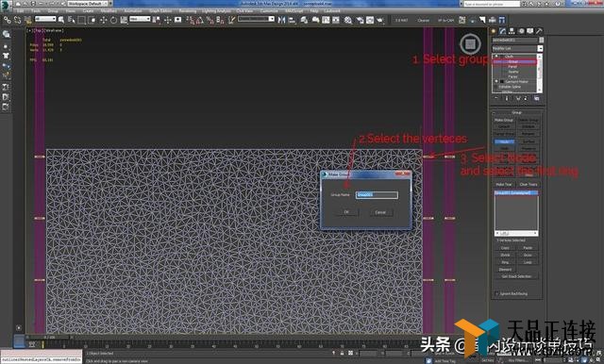The width and height of the screenshot is (604, 364).
Task: Open the Reference Coordinate System dropdown
Action: [140, 19]
